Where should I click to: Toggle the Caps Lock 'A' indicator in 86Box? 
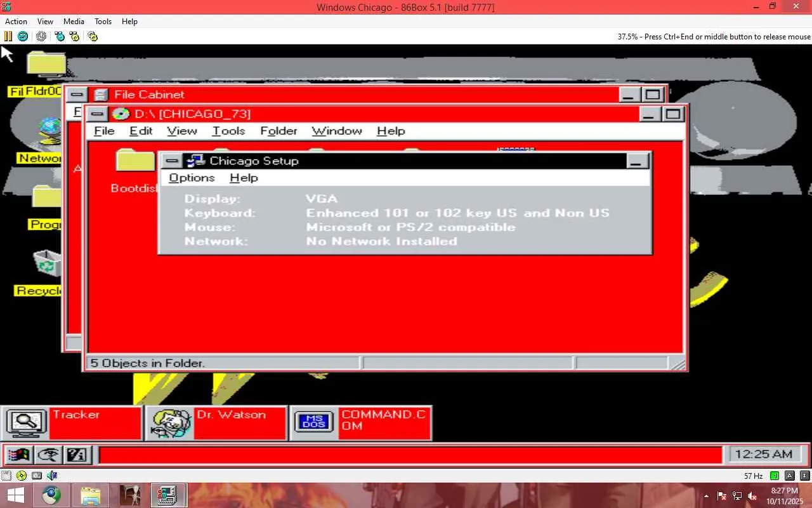(x=790, y=476)
